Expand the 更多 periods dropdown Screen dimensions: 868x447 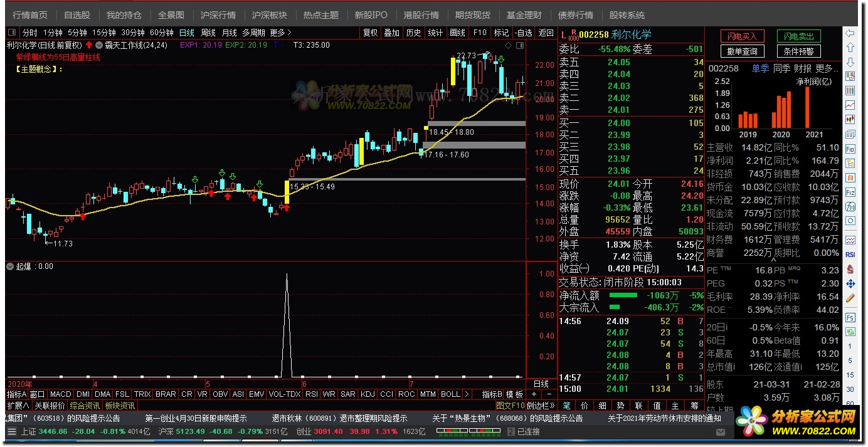tap(280, 33)
